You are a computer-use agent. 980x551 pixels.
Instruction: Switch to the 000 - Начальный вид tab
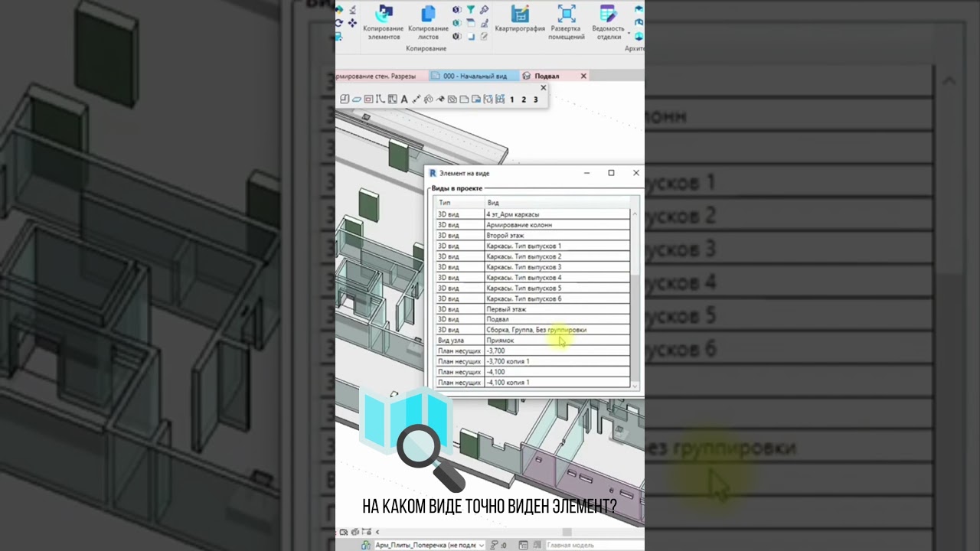click(x=475, y=77)
